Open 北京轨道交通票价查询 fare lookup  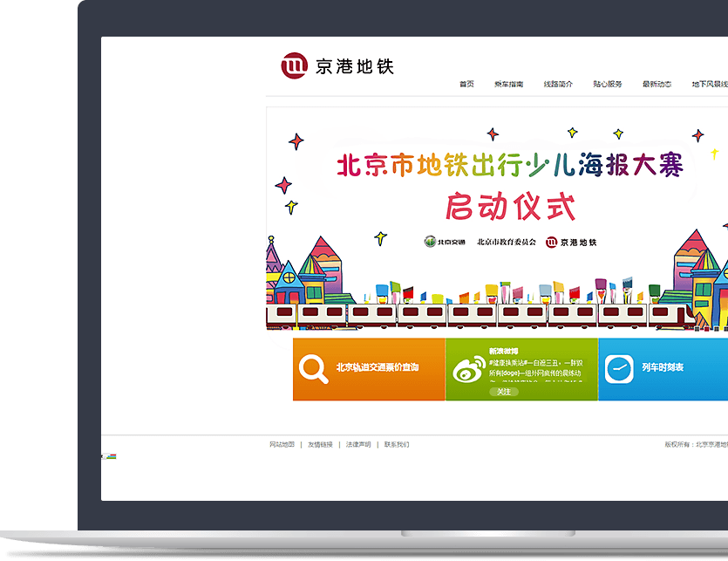(377, 368)
